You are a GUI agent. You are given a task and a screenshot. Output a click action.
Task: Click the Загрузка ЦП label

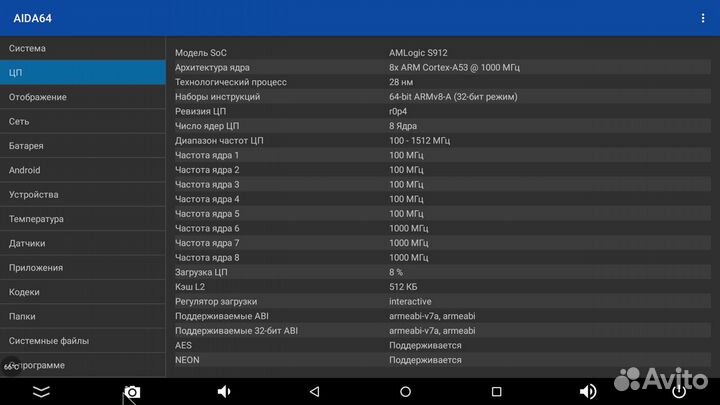tap(201, 272)
